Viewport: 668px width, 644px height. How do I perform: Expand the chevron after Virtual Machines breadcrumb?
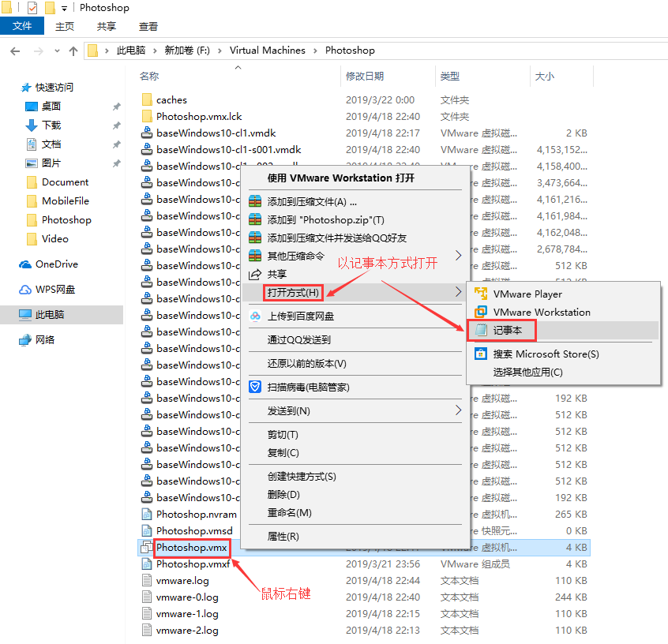pos(315,51)
